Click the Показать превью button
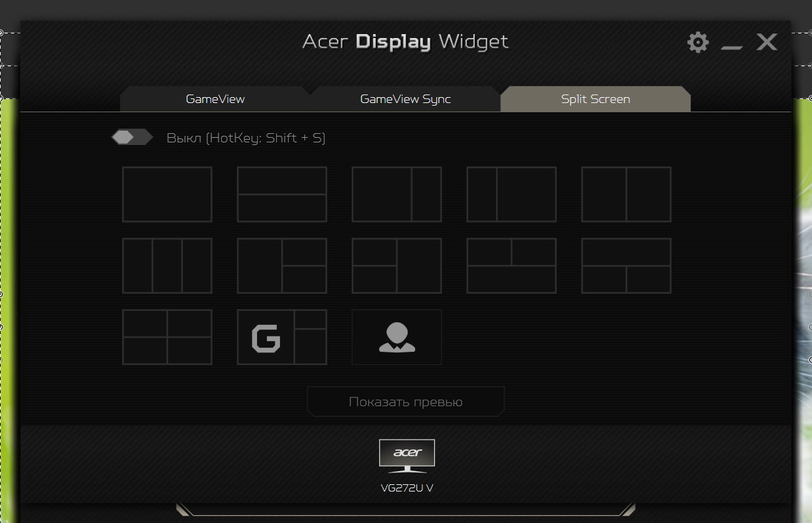The image size is (812, 523). point(405,402)
